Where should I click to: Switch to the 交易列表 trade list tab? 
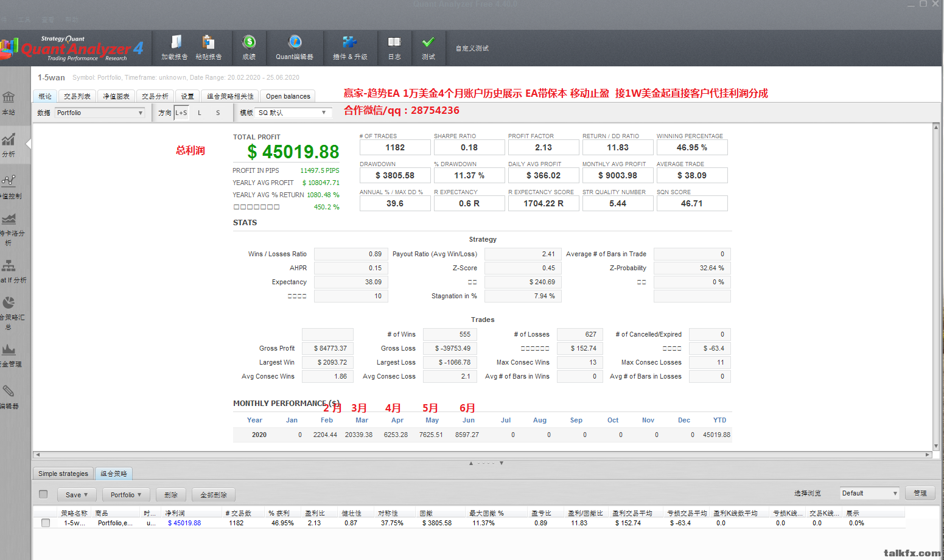(x=77, y=96)
